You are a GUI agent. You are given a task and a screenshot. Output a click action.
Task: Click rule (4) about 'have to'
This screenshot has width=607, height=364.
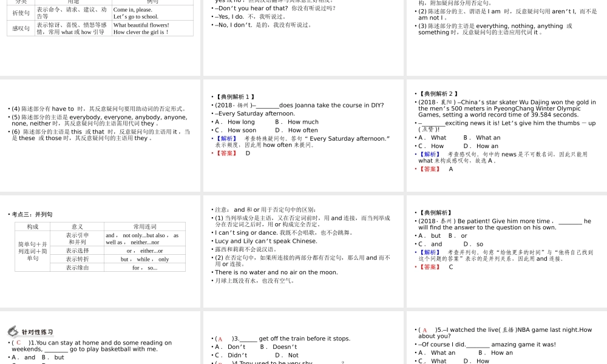99,109
